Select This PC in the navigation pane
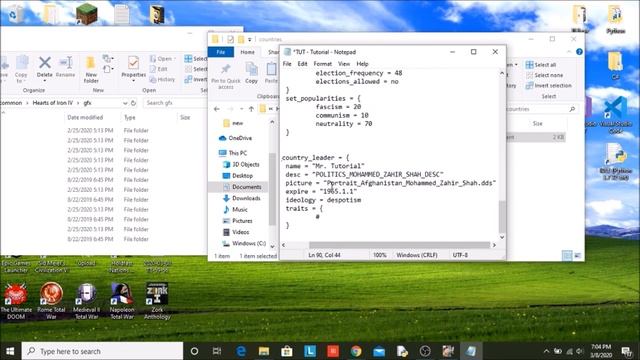Screen dimensions: 640x360 pos(233,153)
